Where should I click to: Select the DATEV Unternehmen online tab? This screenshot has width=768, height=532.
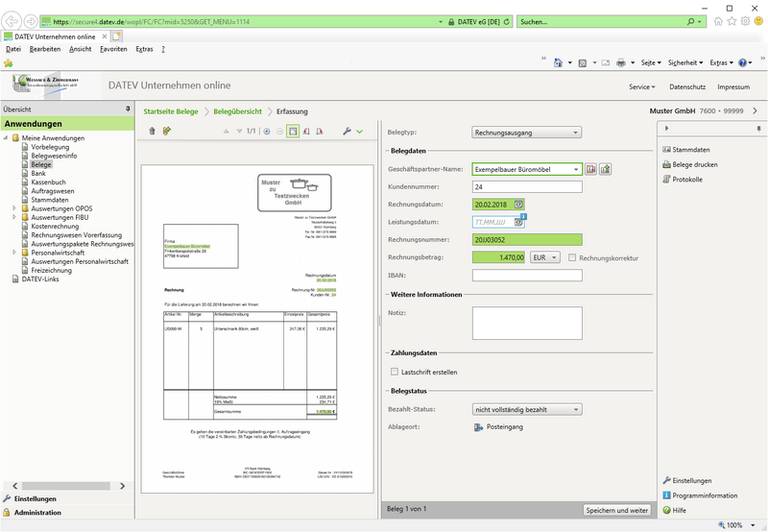pos(55,36)
